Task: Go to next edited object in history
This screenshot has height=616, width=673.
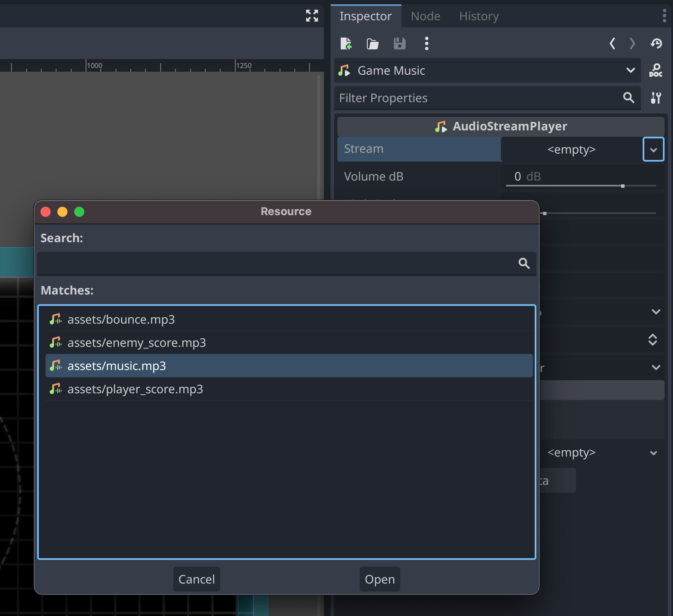Action: 632,43
